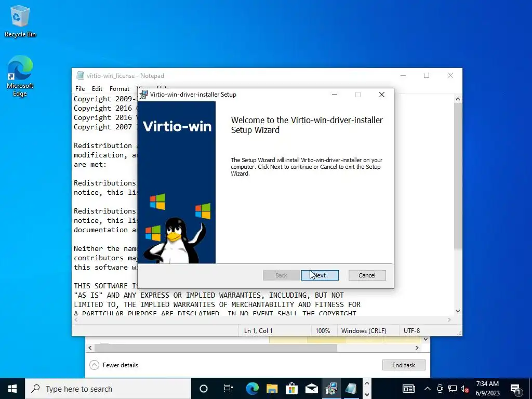Click the 'Redistribution' word in Notepad text
Screen dimensions: 532x399
pyautogui.click(x=103, y=145)
